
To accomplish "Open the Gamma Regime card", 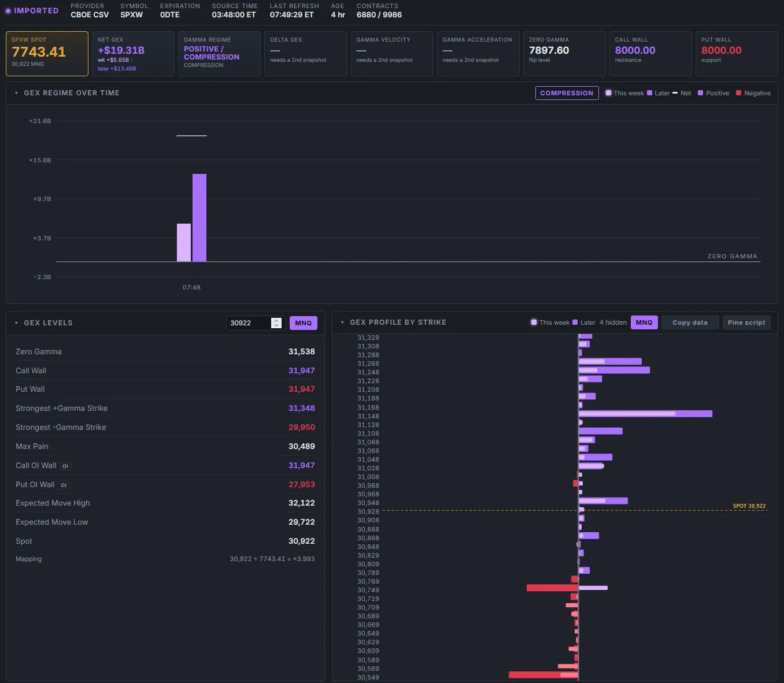I will point(219,54).
